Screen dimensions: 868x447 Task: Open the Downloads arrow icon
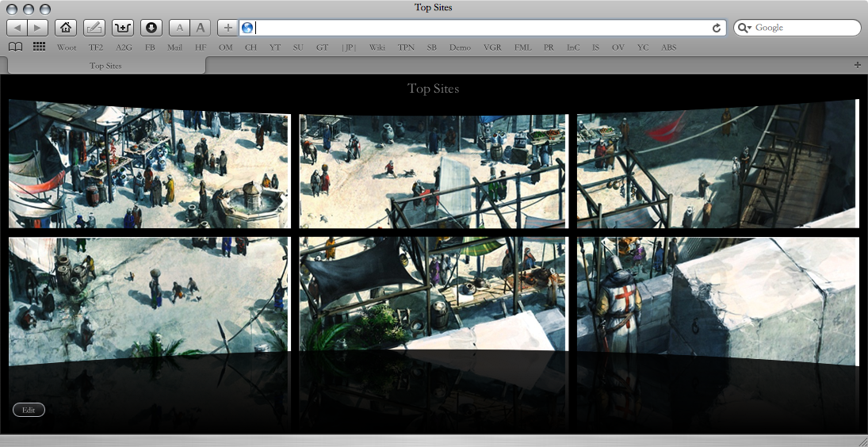click(x=151, y=28)
